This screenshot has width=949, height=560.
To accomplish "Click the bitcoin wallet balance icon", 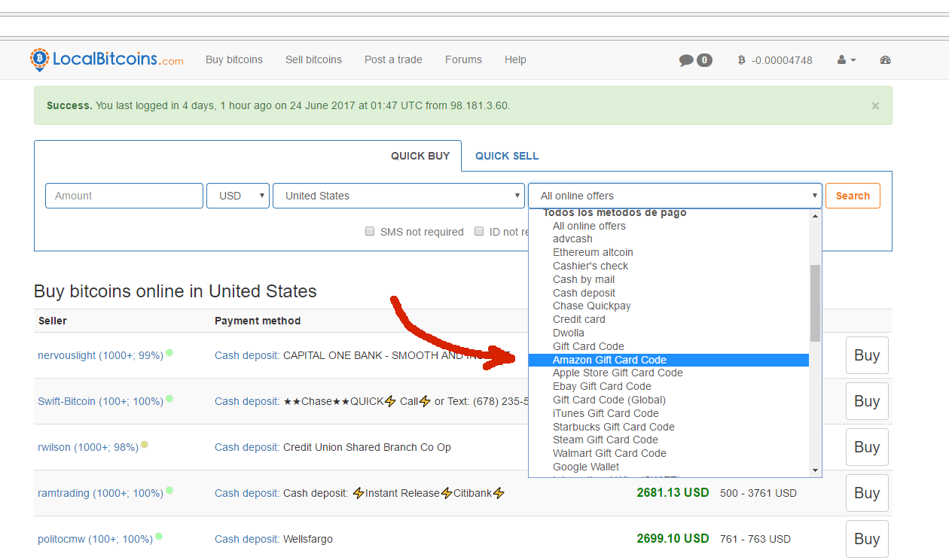I will coord(741,60).
